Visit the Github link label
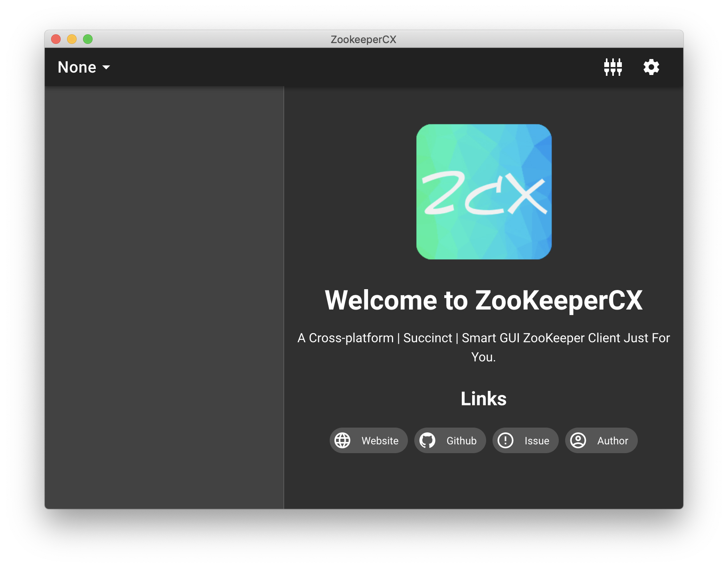Screen dimensions: 728x568 click(x=461, y=441)
